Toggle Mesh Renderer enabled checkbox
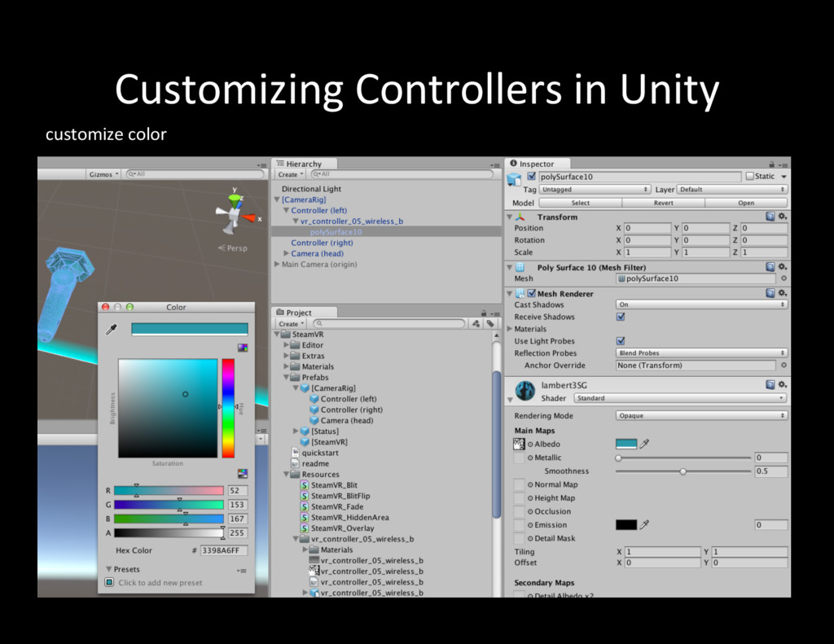 pyautogui.click(x=531, y=293)
